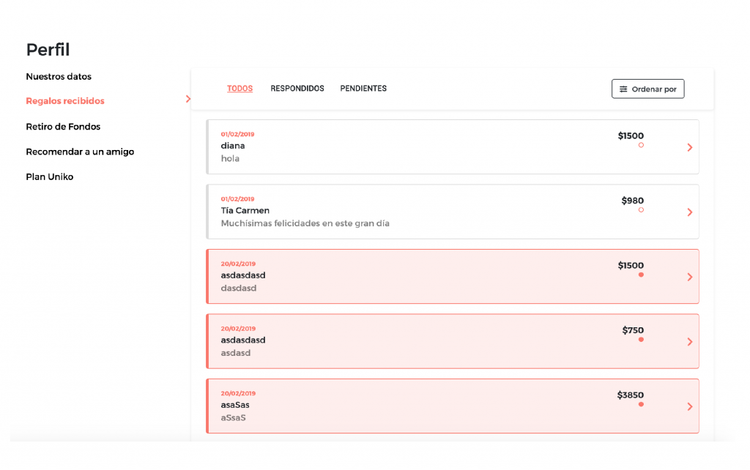Click the filled status dot under $750

point(641,339)
